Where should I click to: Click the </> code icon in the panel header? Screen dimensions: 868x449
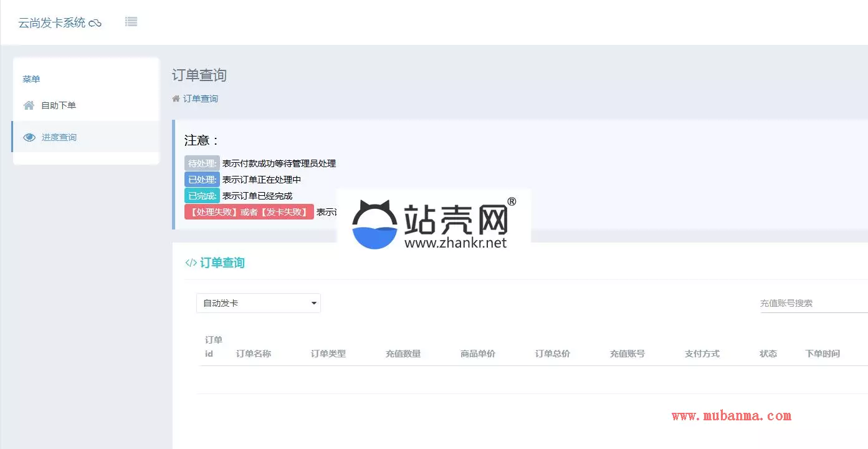click(x=191, y=263)
